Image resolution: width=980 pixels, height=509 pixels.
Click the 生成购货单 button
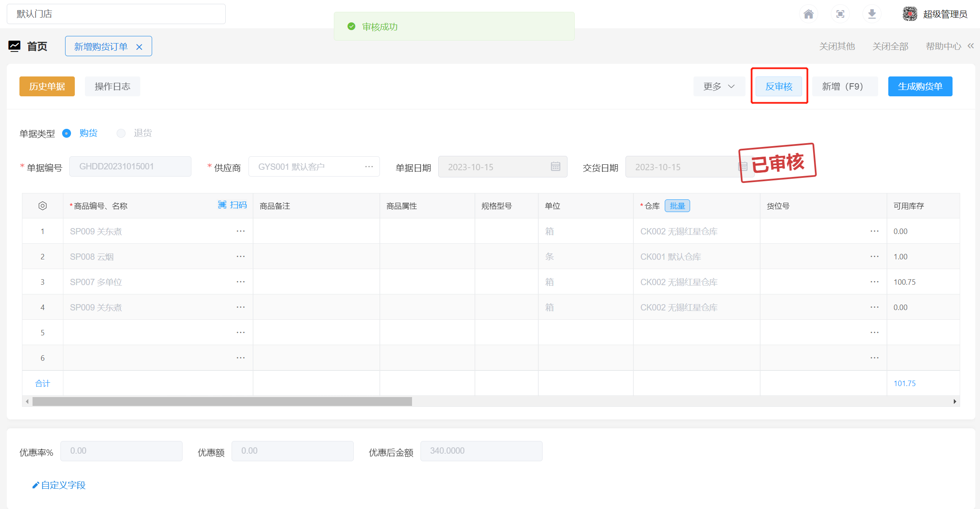(x=920, y=87)
